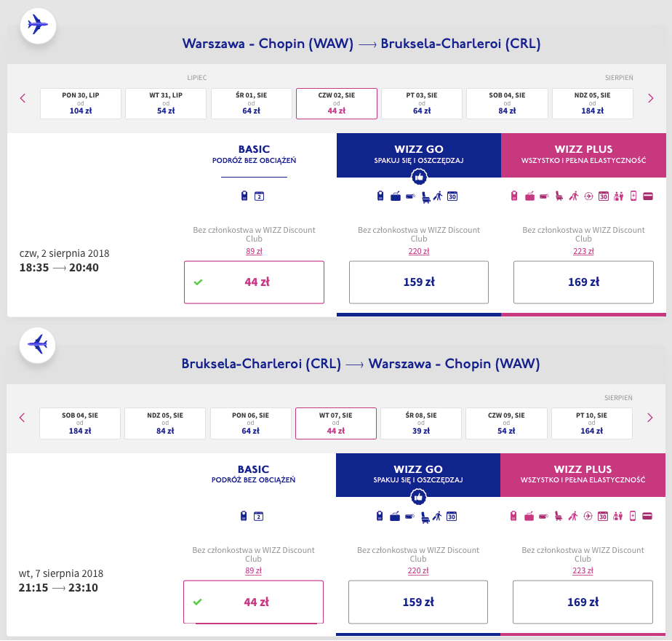Click outbound WIZZ PLUS priority boarding icon

[574, 196]
